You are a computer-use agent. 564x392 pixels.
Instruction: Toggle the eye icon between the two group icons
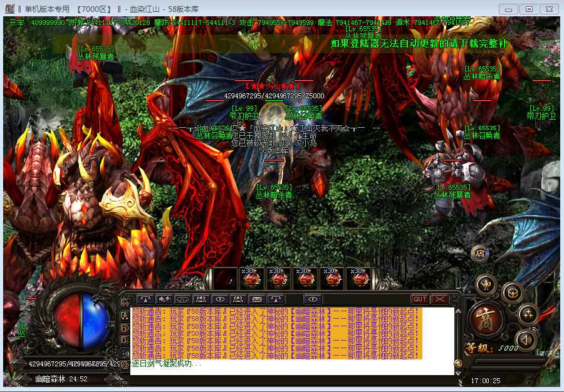point(220,299)
